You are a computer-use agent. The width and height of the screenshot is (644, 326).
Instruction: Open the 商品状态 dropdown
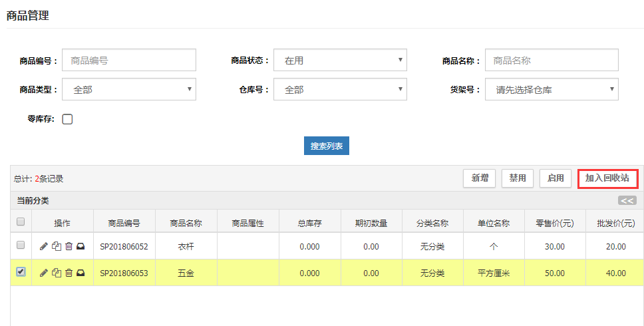340,61
